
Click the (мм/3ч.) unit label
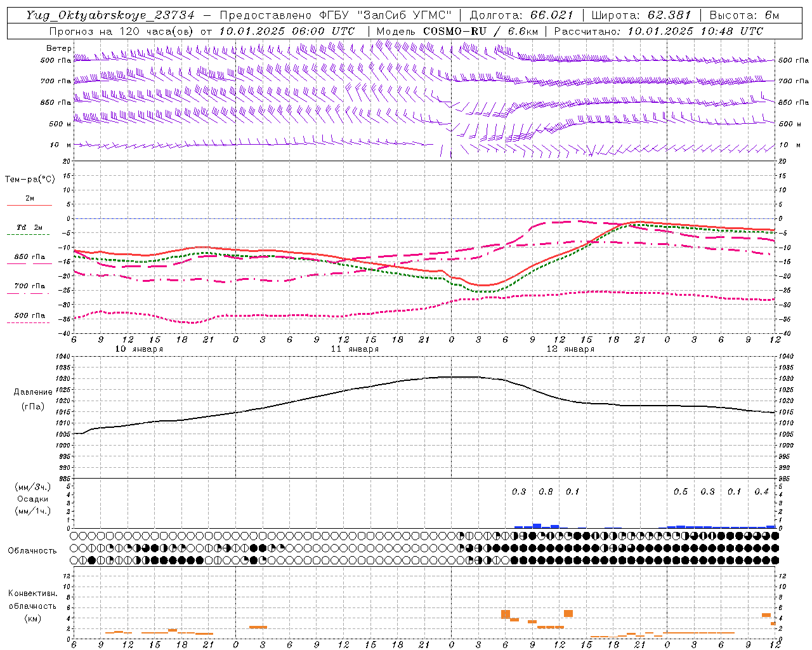tap(33, 487)
